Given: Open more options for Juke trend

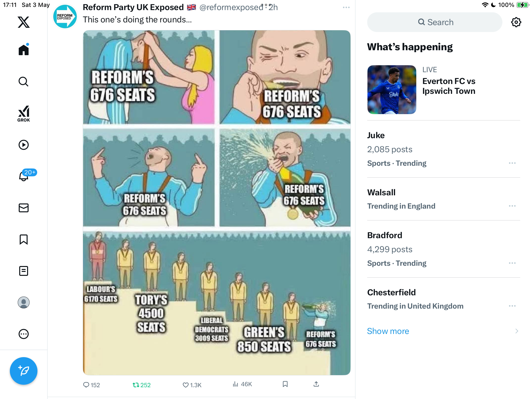Looking at the screenshot, I should click(512, 163).
